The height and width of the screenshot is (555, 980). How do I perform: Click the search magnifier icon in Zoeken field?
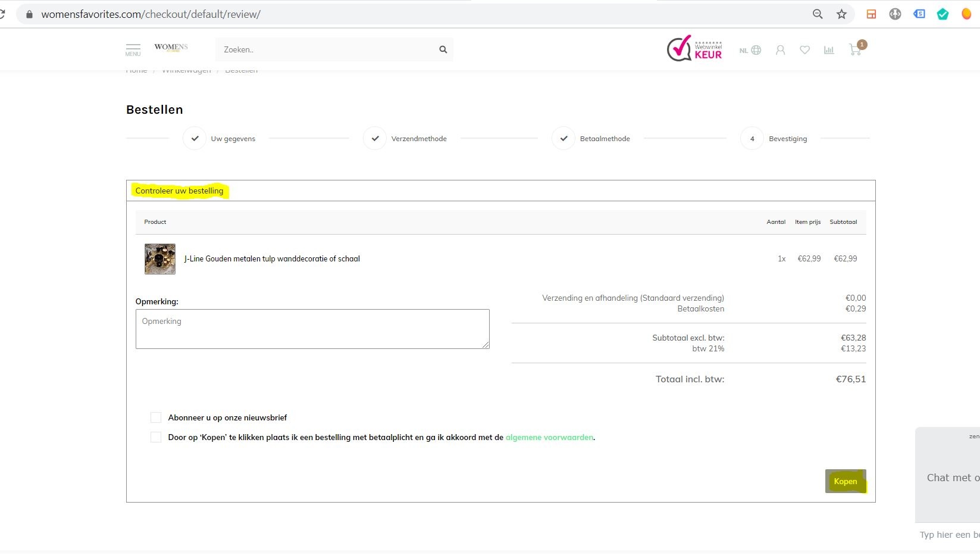pyautogui.click(x=443, y=49)
